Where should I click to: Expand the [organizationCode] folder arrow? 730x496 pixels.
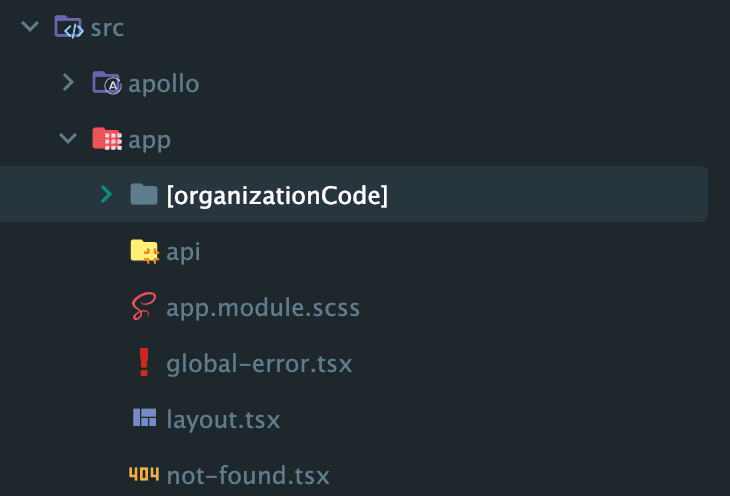pyautogui.click(x=107, y=194)
